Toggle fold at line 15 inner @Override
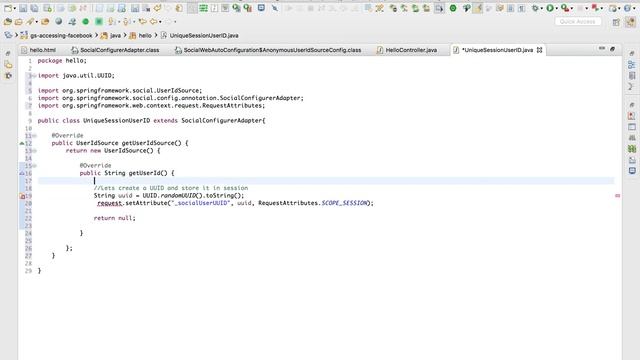This screenshot has height=360, width=640. pos(34,166)
